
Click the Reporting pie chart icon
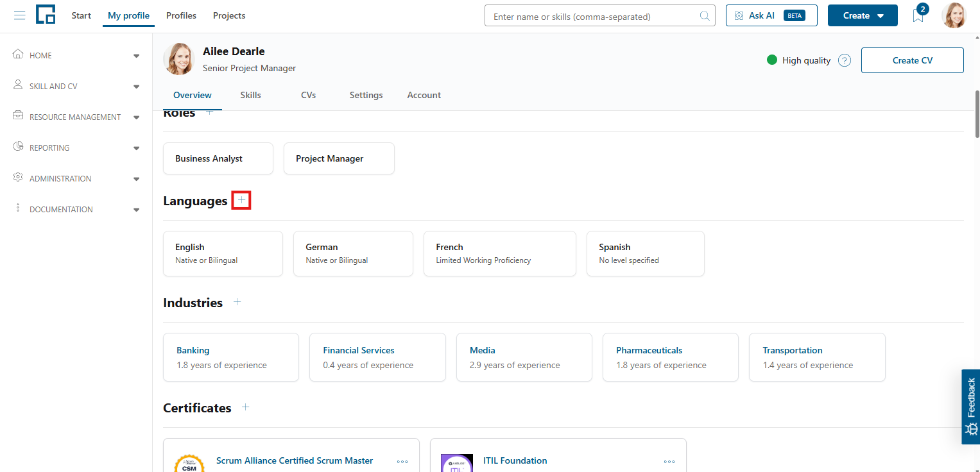[18, 147]
